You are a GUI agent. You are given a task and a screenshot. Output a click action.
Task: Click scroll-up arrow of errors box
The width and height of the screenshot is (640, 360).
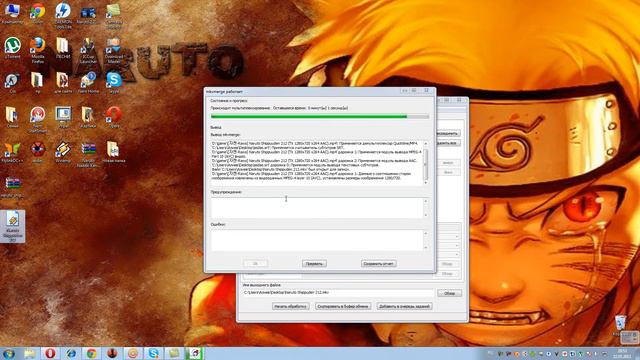point(426,233)
